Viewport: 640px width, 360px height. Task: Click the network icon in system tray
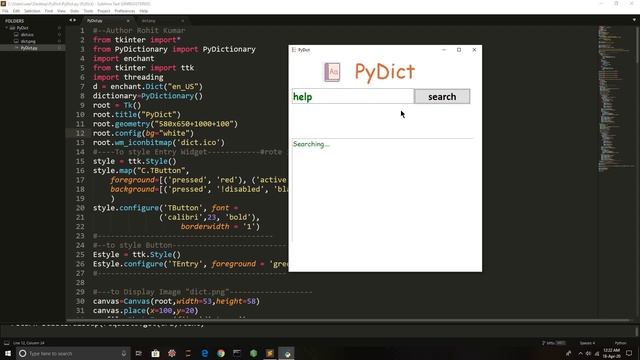[596, 353]
